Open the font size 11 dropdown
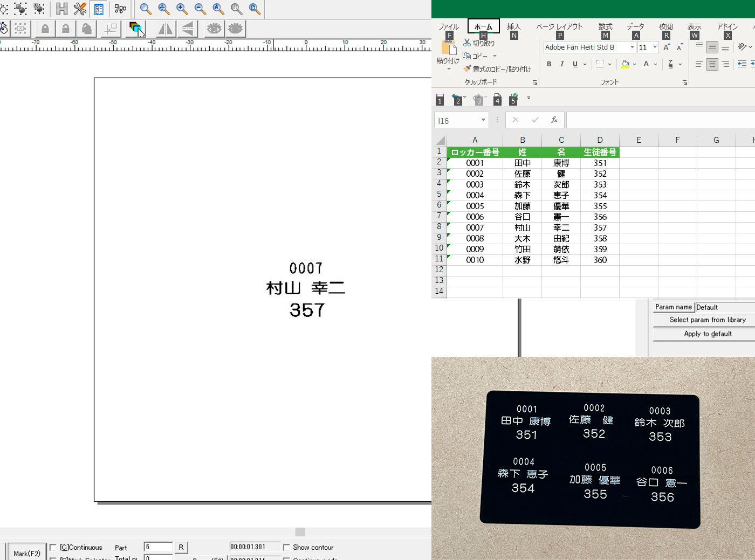Screen dimensions: 755x560 tap(655, 47)
